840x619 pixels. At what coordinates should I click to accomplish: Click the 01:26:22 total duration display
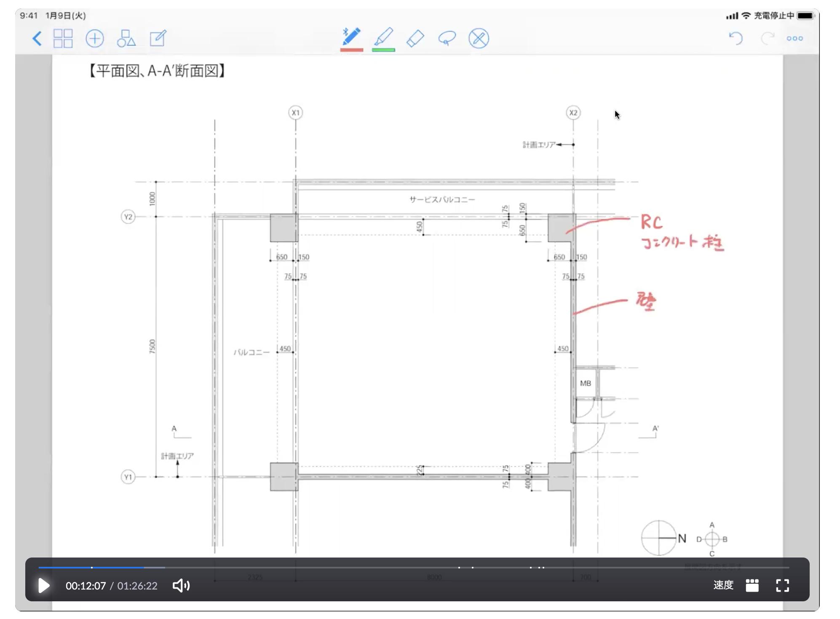coord(137,586)
